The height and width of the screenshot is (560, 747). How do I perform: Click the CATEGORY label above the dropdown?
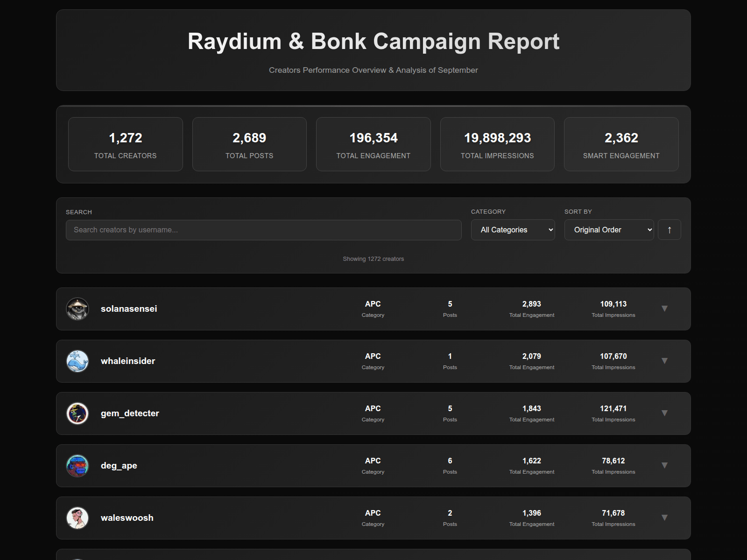(x=488, y=211)
